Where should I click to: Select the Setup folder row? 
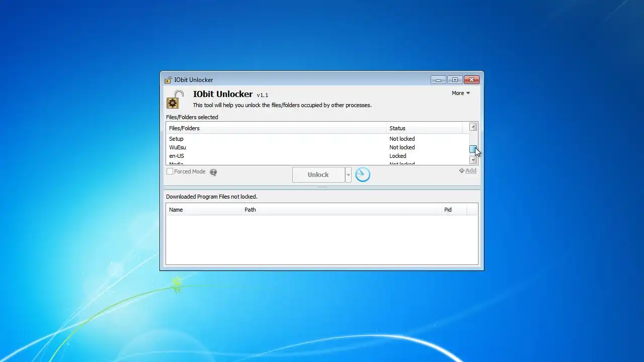pyautogui.click(x=317, y=139)
